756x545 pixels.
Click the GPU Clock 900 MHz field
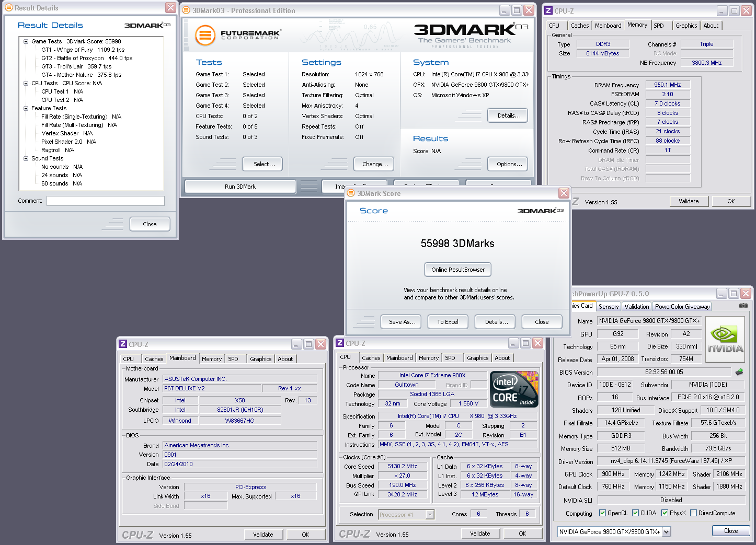(613, 474)
